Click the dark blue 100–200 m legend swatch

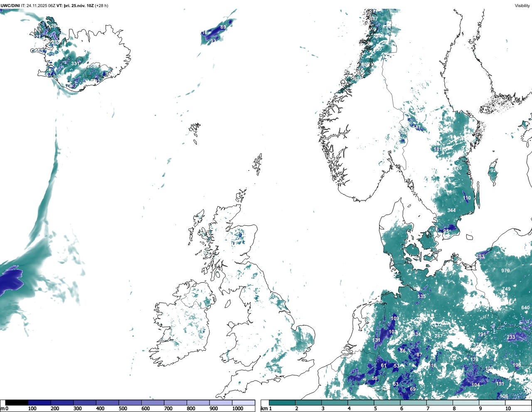(x=39, y=402)
